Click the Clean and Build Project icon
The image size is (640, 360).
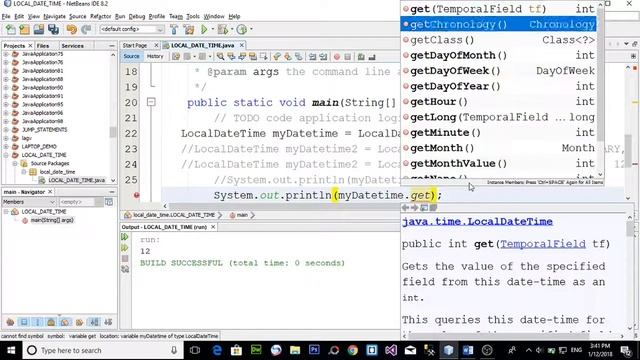click(189, 29)
